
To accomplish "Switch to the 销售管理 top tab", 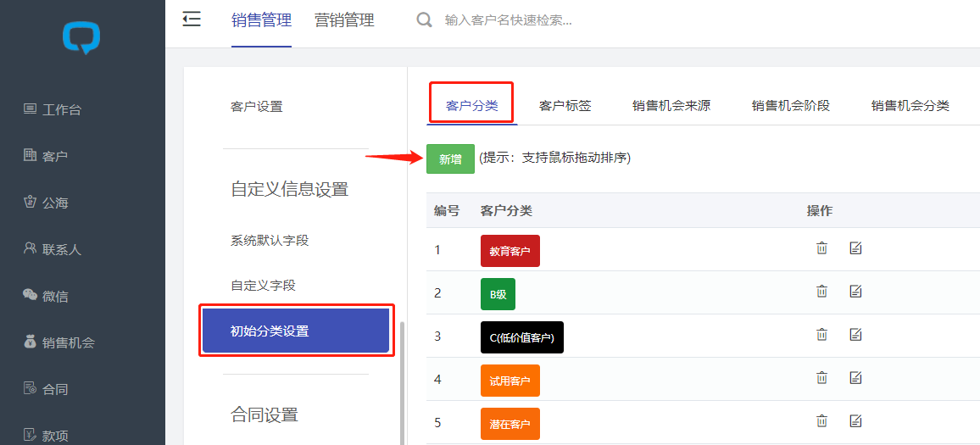I will [261, 20].
